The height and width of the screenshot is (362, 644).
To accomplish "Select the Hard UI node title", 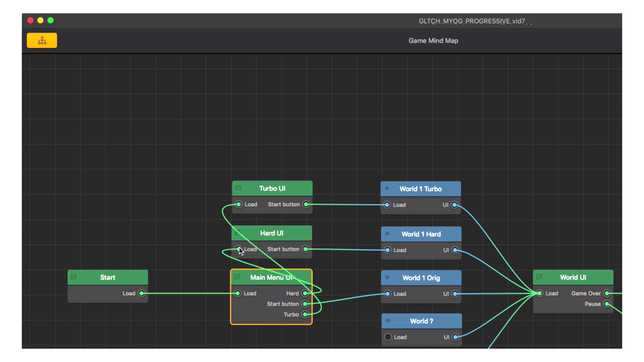I will pyautogui.click(x=272, y=233).
